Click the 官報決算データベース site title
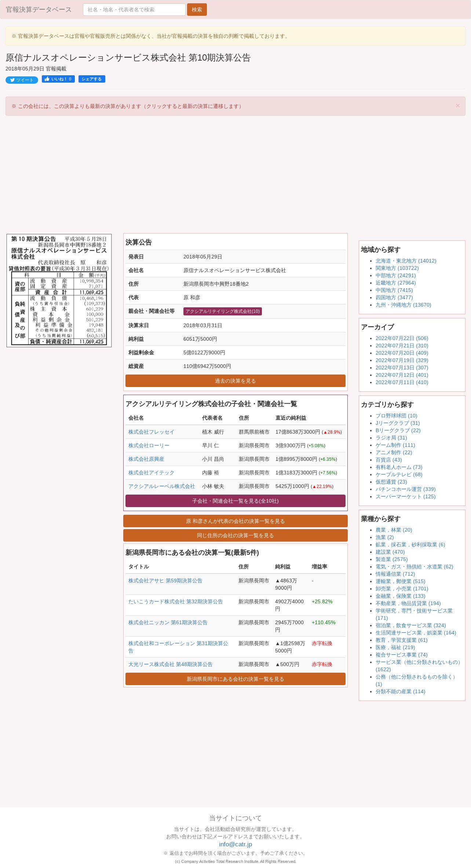Screen dimensions: 471x868 pyautogui.click(x=39, y=10)
